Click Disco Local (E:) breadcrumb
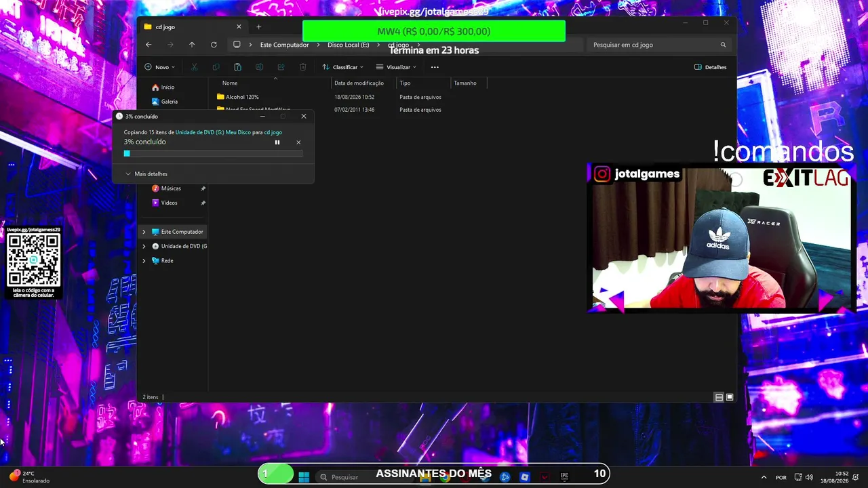 (349, 45)
